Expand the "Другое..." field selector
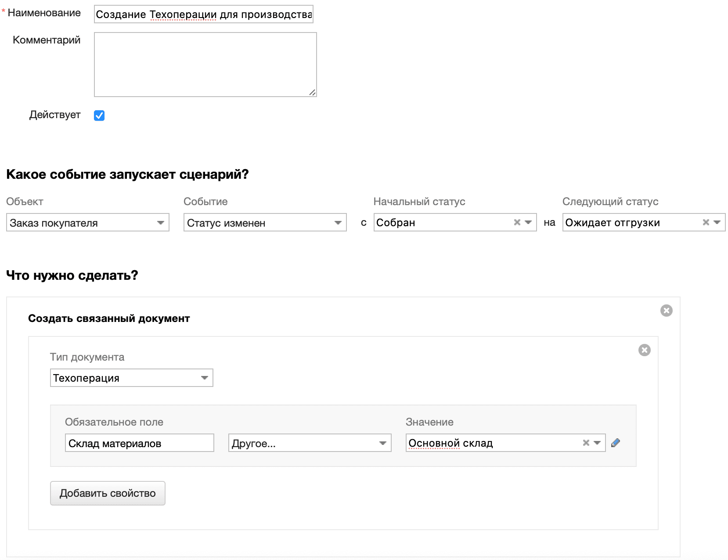728x560 pixels. coord(382,443)
